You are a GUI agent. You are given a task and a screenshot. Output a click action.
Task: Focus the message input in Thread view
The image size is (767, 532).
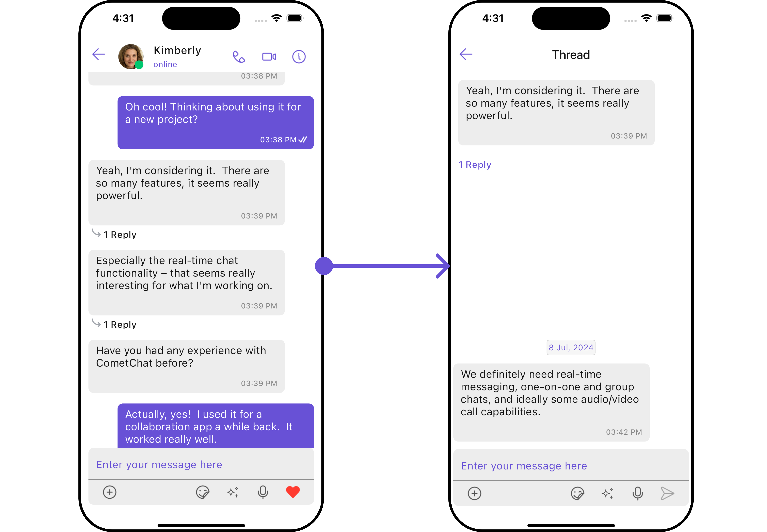click(571, 466)
